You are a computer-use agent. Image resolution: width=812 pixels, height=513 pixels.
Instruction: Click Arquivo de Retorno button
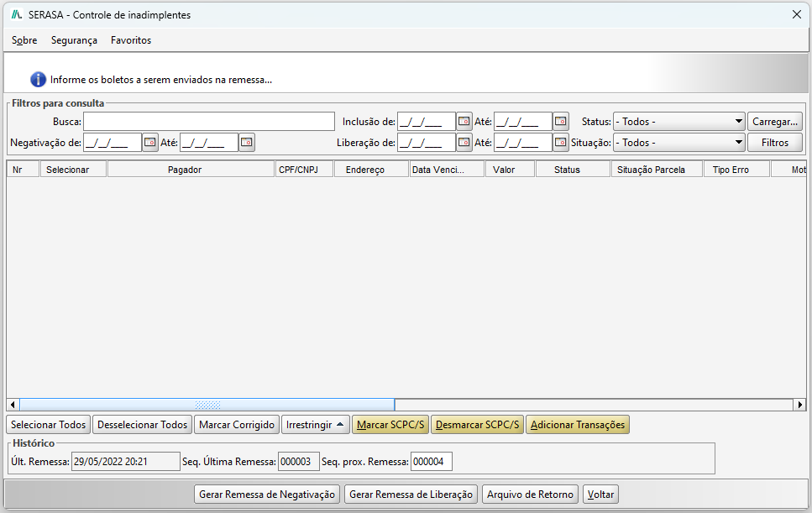pos(531,495)
